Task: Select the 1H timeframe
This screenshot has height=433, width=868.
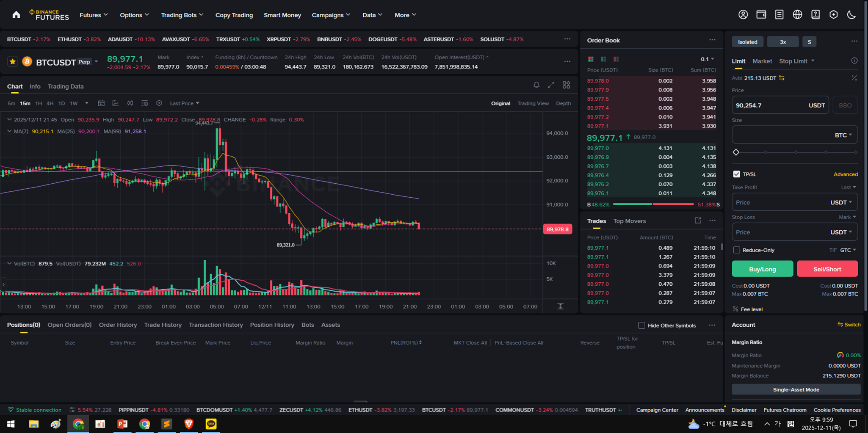Action: click(x=39, y=103)
